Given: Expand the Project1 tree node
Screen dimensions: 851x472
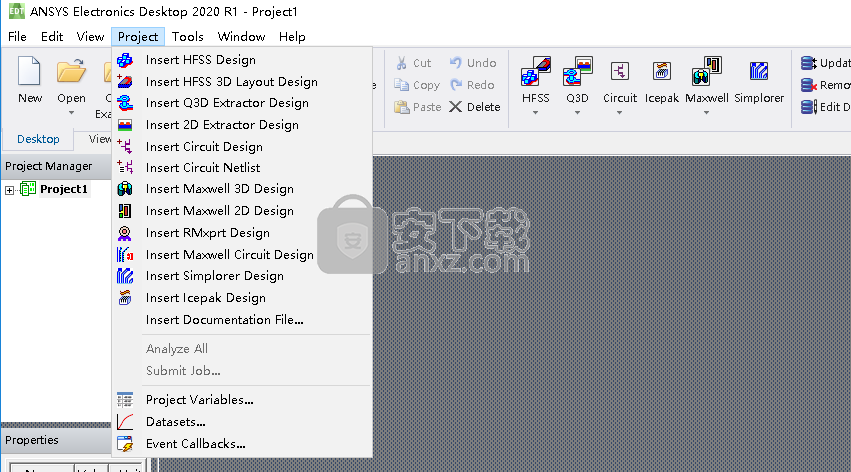Looking at the screenshot, I should coord(9,190).
